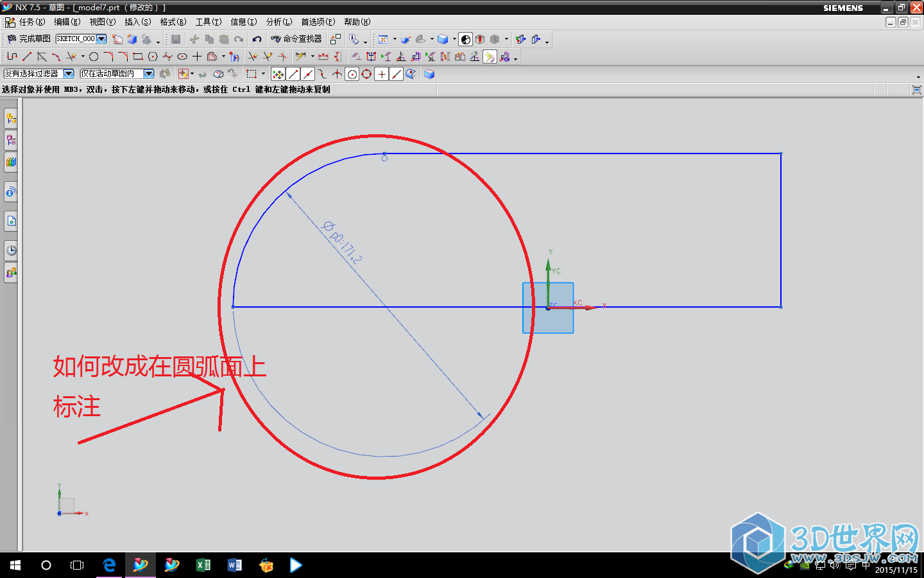Expand the Fit view dropdown arrow
This screenshot has height=578, width=924.
click(x=395, y=39)
